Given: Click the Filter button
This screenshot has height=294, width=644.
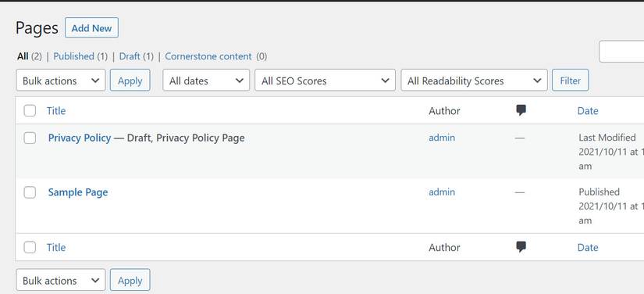Looking at the screenshot, I should pos(570,81).
